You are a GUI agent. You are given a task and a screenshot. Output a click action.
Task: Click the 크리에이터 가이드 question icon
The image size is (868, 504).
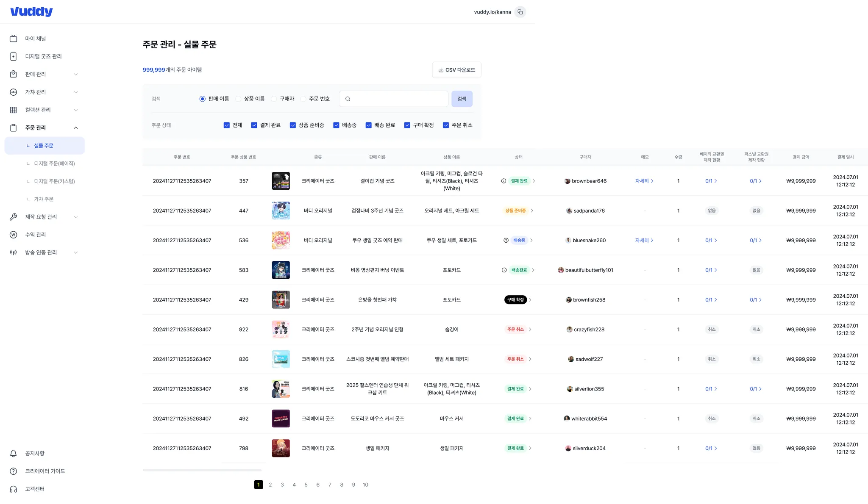click(14, 471)
